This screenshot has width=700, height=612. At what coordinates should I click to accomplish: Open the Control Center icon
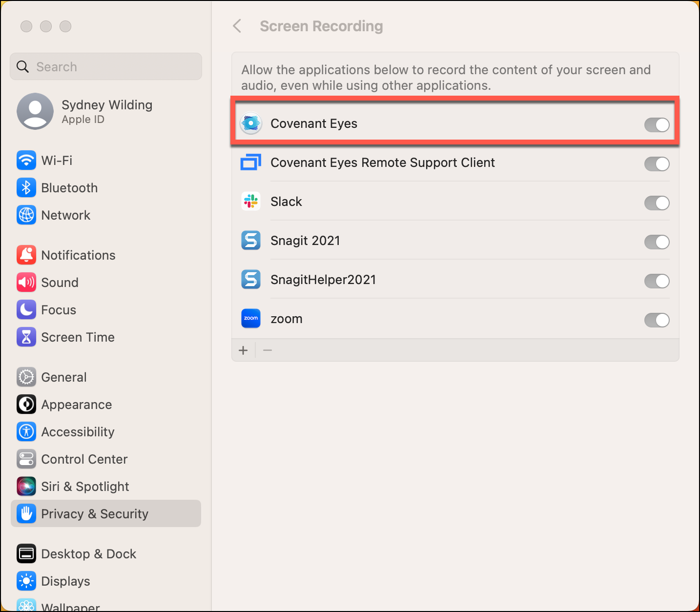pyautogui.click(x=26, y=459)
